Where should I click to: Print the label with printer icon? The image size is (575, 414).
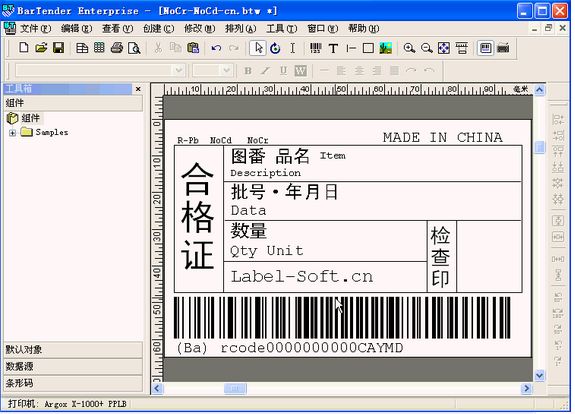coord(117,48)
